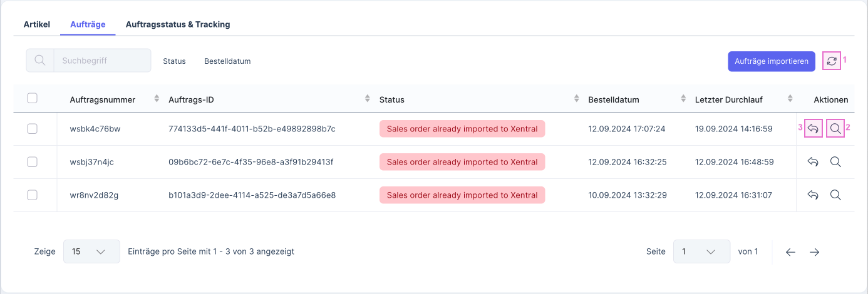Tick the checkbox for order wsbk4c76bw
868x294 pixels.
click(x=33, y=129)
